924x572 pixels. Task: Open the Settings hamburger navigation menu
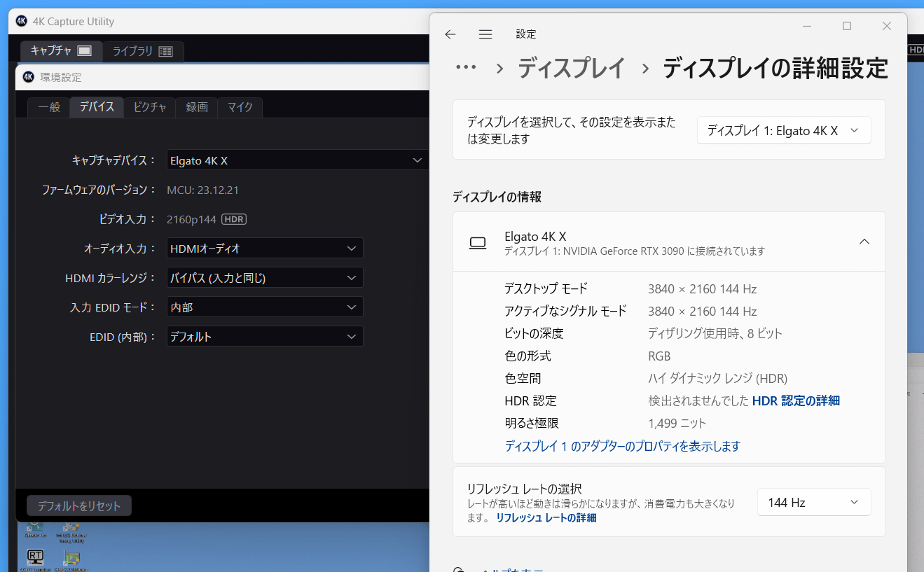(x=485, y=34)
